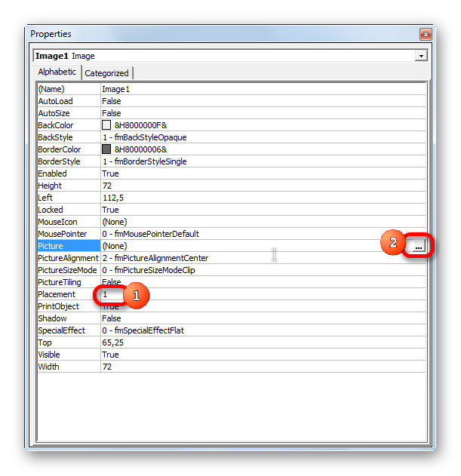Select the PictureSizeMode property
The image size is (461, 476).
pyautogui.click(x=69, y=270)
